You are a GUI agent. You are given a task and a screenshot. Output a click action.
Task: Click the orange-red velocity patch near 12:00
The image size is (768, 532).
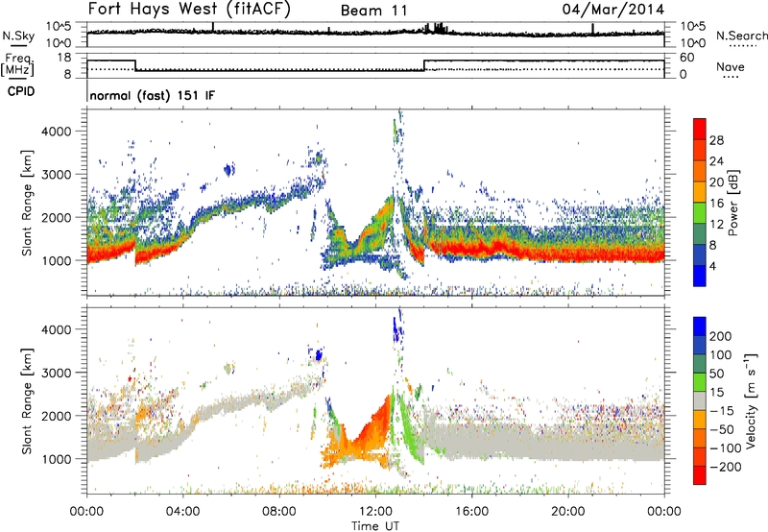(372, 426)
